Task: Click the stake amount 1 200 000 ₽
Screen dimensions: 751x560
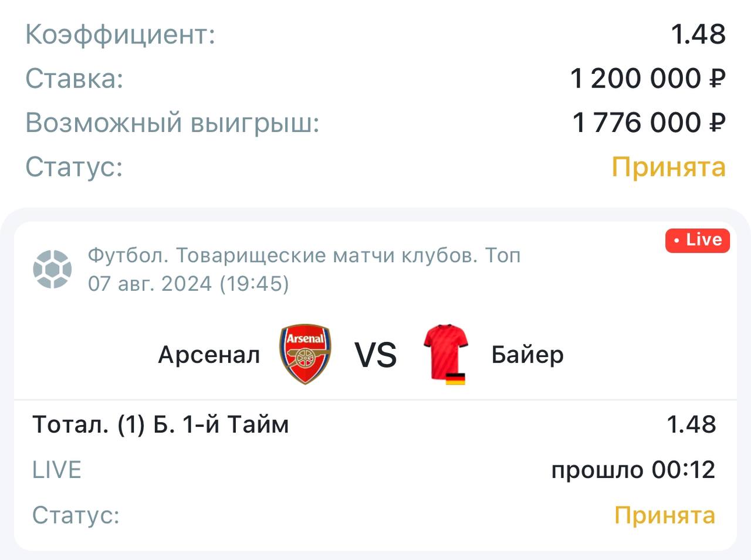Action: (x=648, y=79)
